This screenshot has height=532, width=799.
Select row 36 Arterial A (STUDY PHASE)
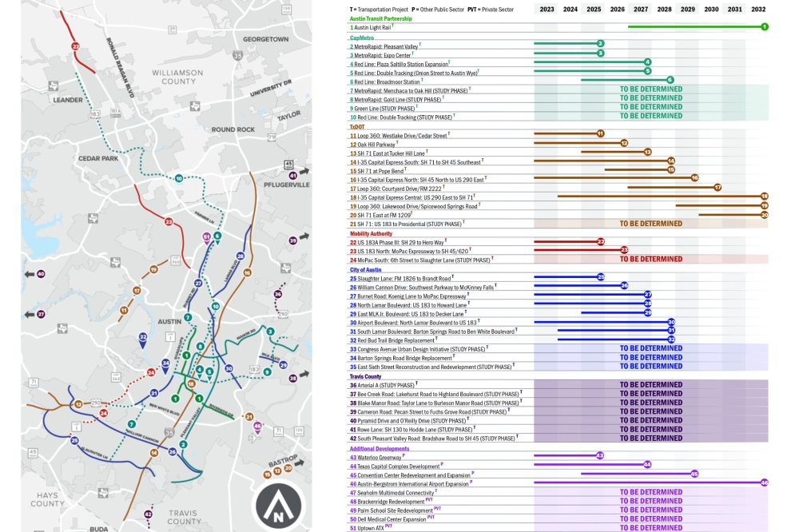coord(559,385)
